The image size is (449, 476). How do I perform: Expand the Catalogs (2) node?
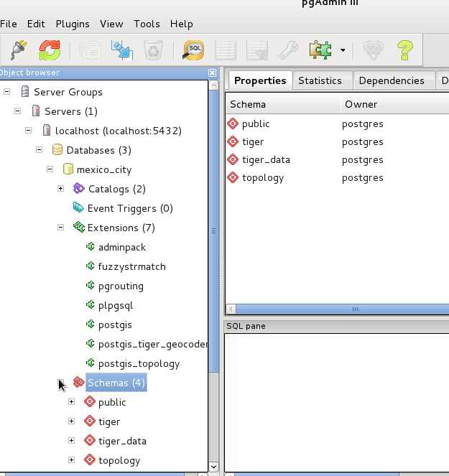[x=61, y=189]
